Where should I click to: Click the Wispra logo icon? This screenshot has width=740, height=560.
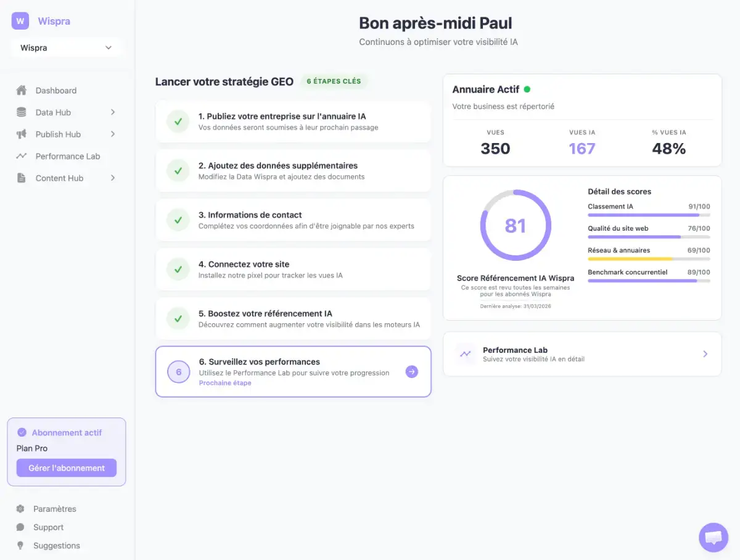pos(20,21)
